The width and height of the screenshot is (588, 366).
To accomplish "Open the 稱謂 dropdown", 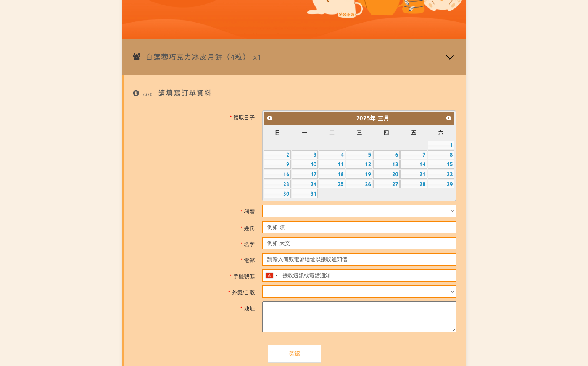I will [359, 211].
